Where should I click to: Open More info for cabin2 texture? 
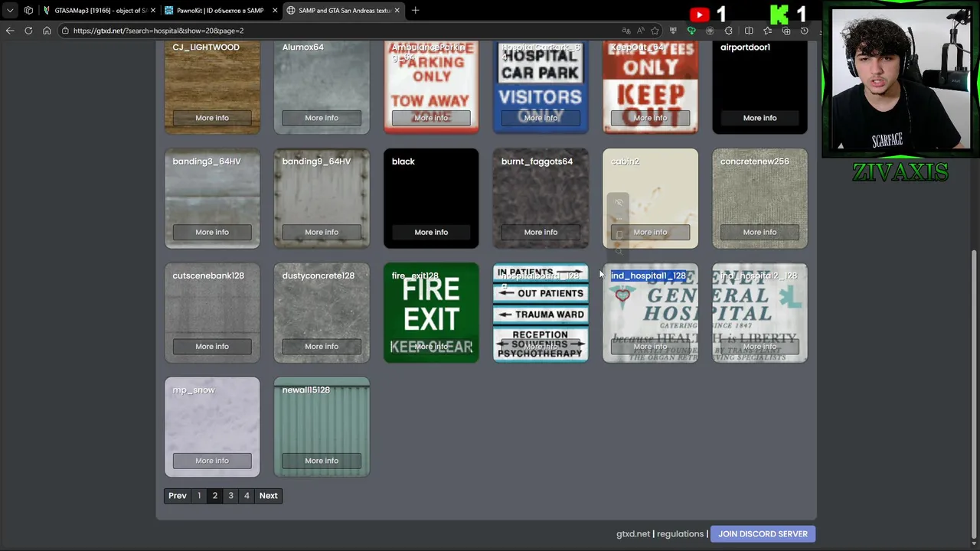coord(650,232)
